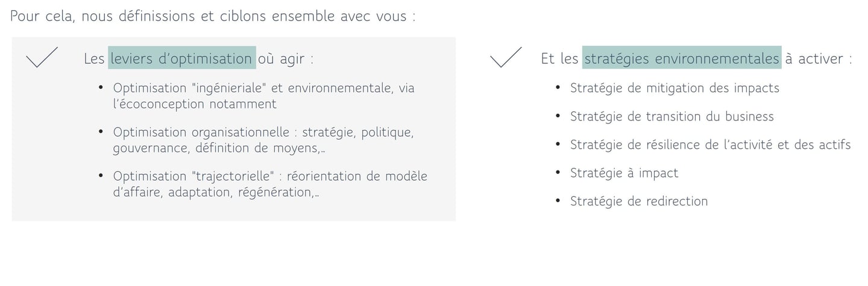Viewport: 868px width, 286px height.
Task: Click the "Stratégie de redirection" item
Action: [x=638, y=201]
